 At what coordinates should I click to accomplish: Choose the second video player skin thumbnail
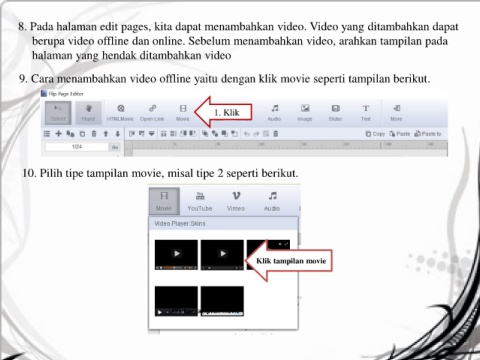(222, 255)
